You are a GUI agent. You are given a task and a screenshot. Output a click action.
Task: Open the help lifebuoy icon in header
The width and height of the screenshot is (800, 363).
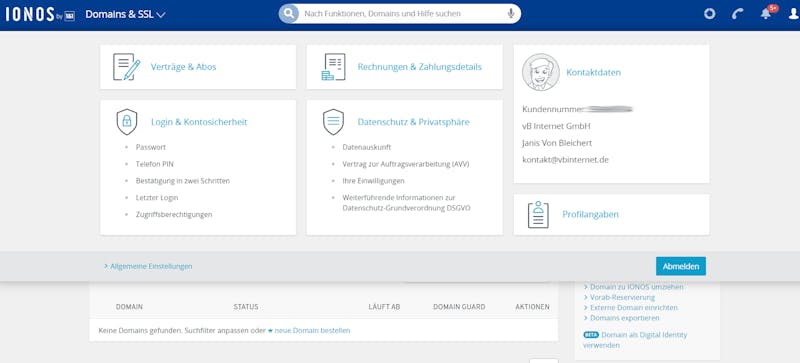(x=710, y=14)
